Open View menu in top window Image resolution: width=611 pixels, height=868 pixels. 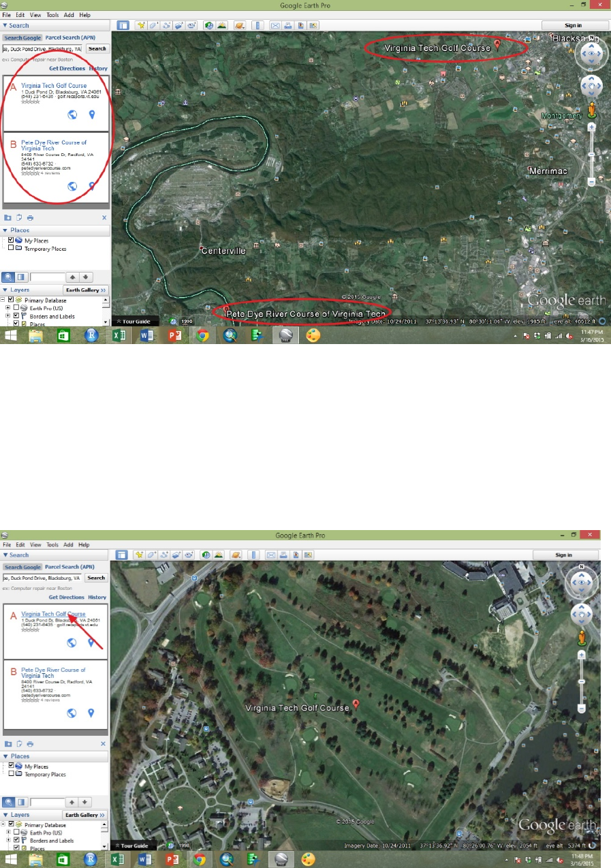[36, 14]
